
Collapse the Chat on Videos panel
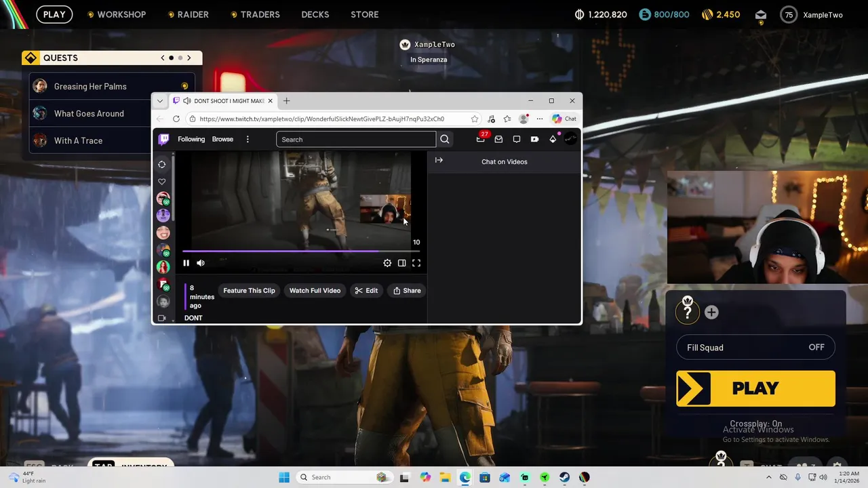tap(439, 161)
